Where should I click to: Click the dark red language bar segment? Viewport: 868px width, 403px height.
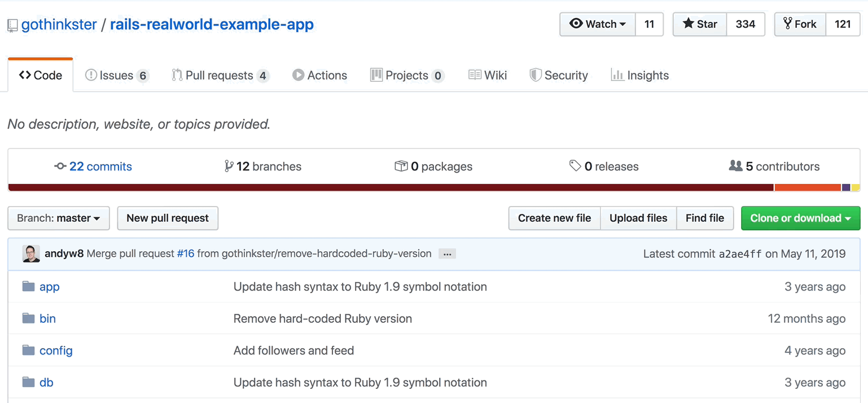391,187
